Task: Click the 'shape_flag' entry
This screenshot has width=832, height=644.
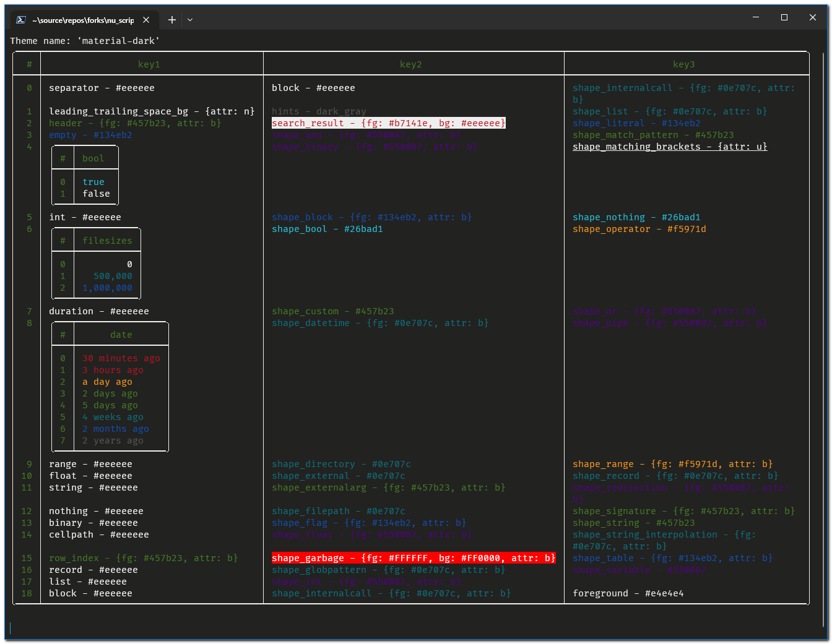Action: coord(369,523)
